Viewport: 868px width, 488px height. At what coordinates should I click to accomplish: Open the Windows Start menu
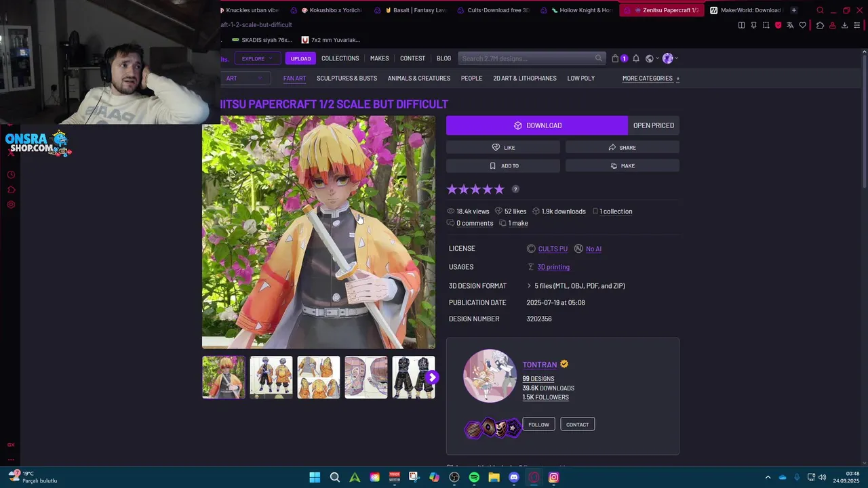coord(315,477)
